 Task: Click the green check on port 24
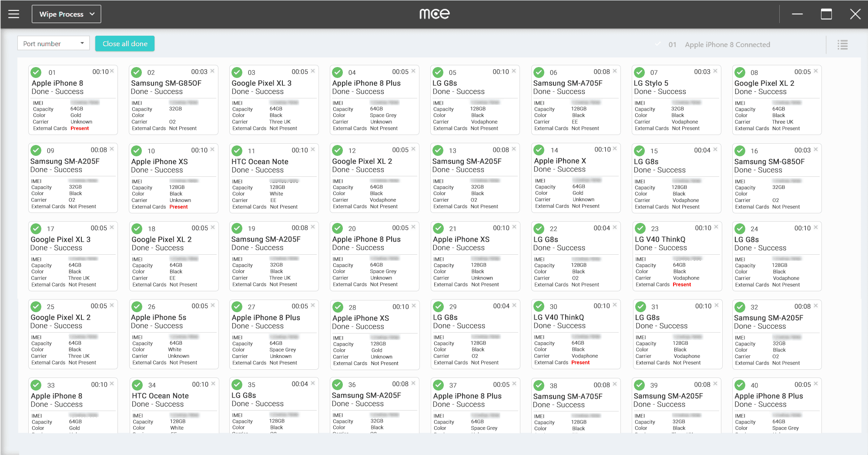pyautogui.click(x=740, y=229)
